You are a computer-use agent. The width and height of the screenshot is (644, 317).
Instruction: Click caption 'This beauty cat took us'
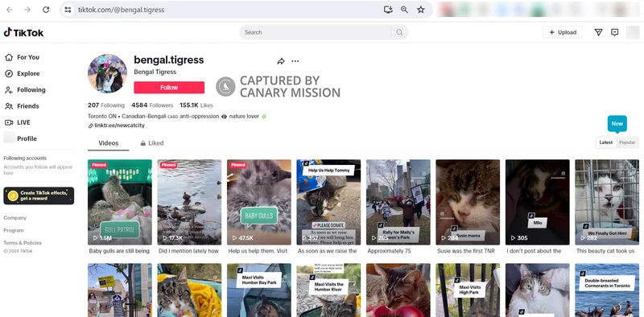click(x=605, y=251)
